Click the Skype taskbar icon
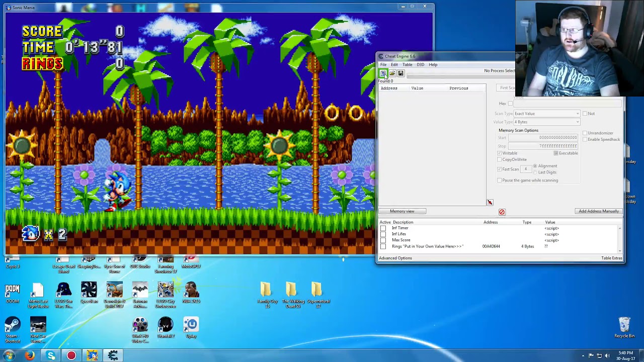This screenshot has height=362, width=644. [x=51, y=356]
